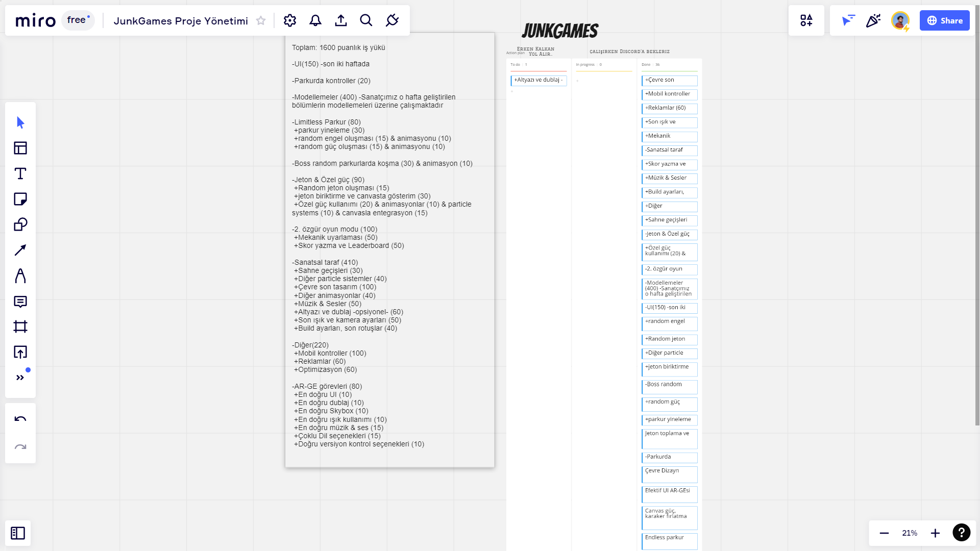Choose the Pen drawing tool
Screen dimensions: 980x551
pos(20,276)
